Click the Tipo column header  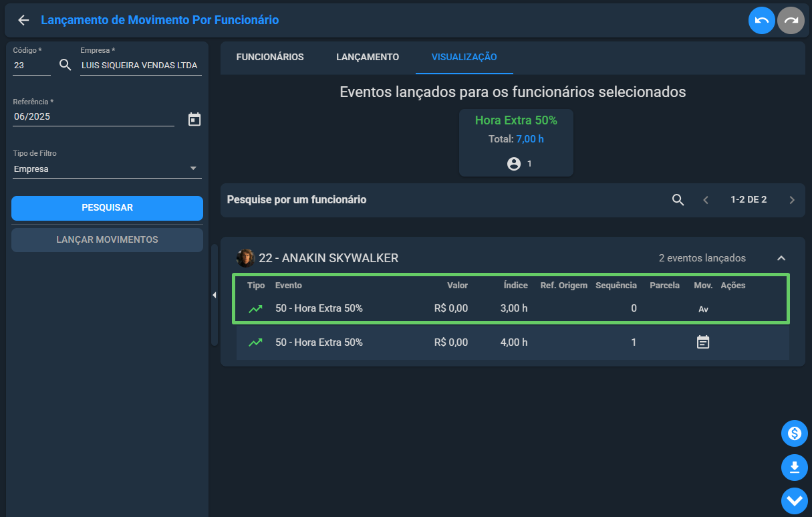pos(256,286)
